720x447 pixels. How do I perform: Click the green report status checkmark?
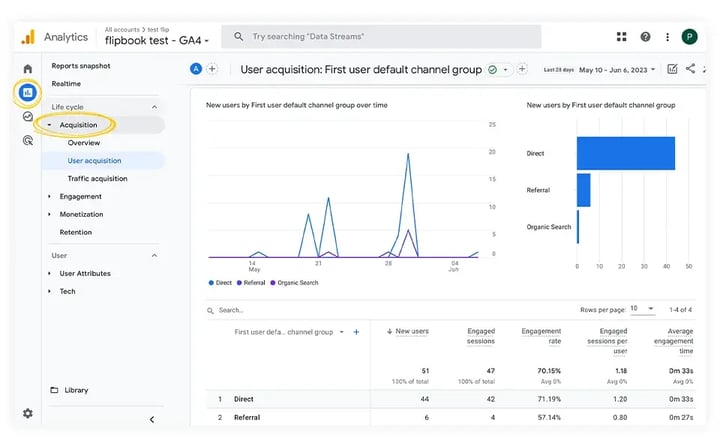tap(492, 70)
